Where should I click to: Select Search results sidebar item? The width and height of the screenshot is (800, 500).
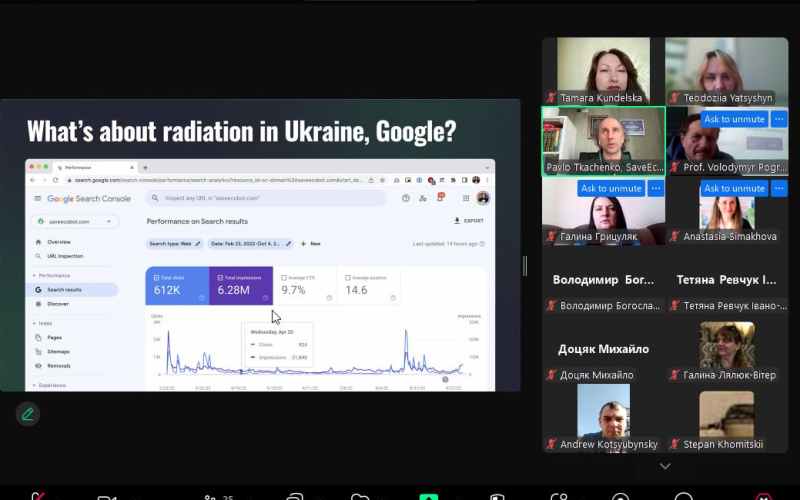tap(72, 290)
